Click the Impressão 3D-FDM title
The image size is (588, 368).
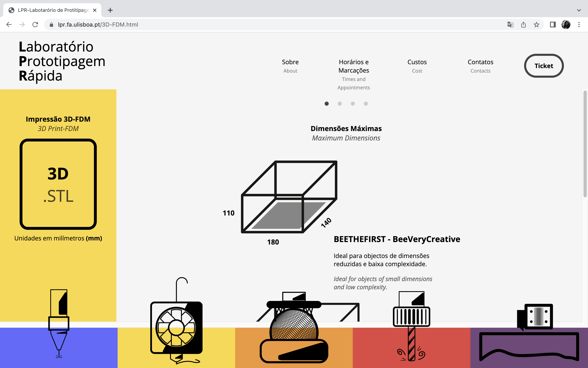point(58,119)
